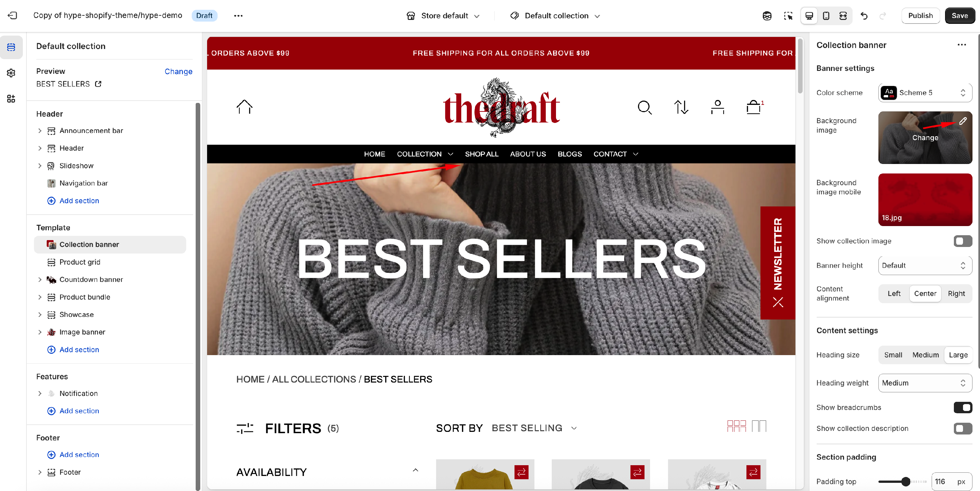The width and height of the screenshot is (980, 491).
Task: Click the Publish button
Action: click(x=920, y=16)
